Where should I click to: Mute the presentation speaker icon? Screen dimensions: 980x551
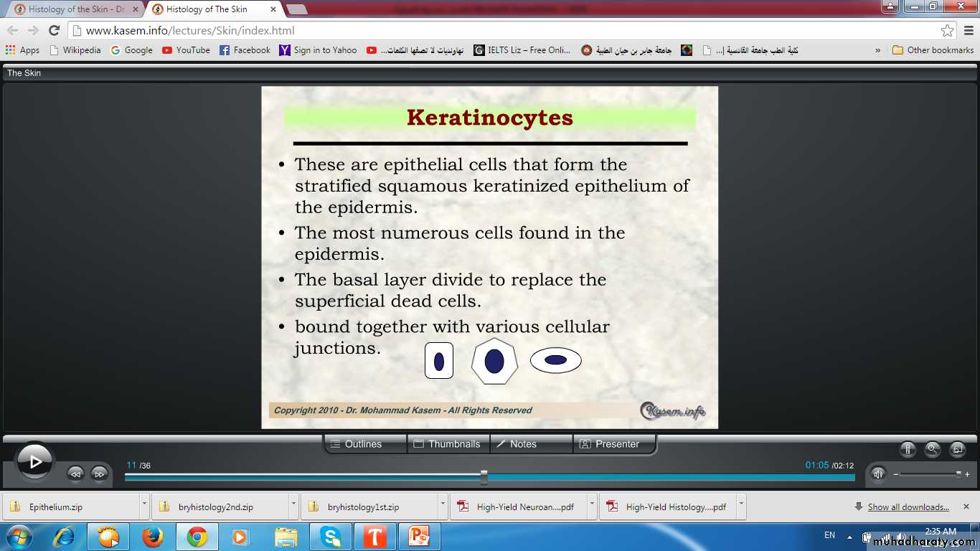point(877,474)
